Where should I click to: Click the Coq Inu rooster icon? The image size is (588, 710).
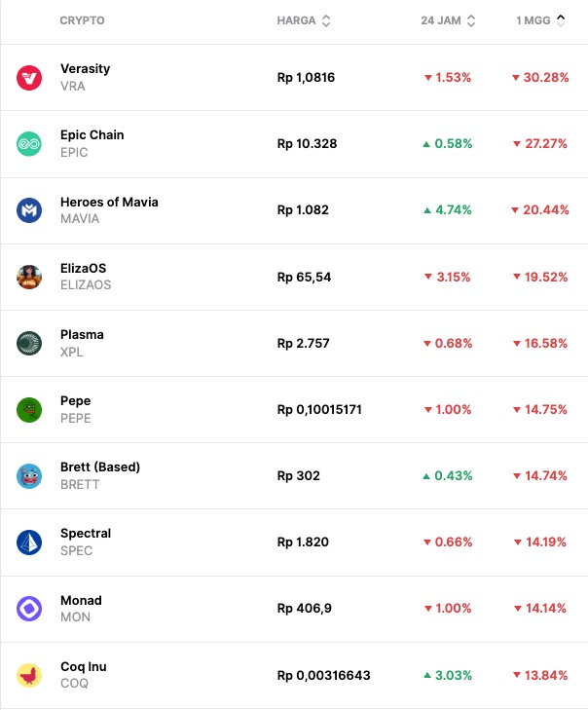(x=29, y=675)
